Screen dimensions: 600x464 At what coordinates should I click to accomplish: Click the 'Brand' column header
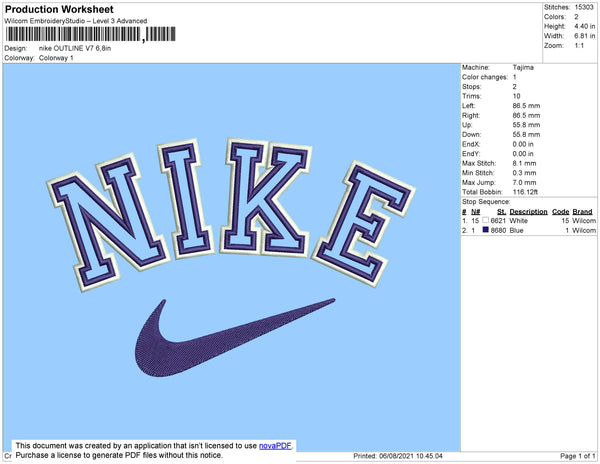point(582,212)
